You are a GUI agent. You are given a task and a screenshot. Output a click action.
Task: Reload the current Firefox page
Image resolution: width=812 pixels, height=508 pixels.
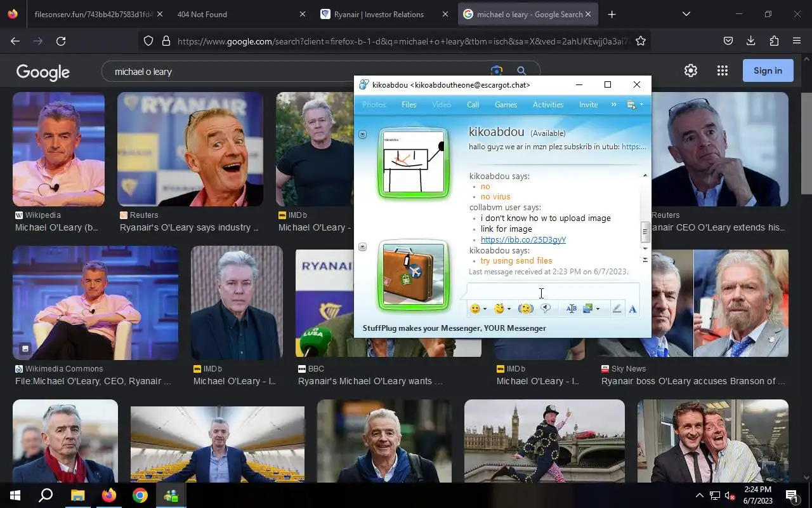(x=61, y=41)
